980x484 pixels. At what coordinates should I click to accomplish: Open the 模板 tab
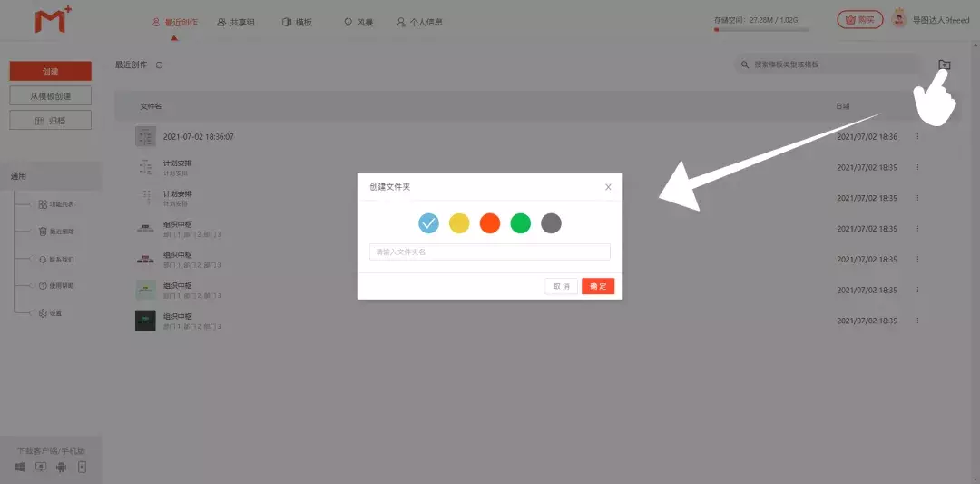pyautogui.click(x=297, y=22)
